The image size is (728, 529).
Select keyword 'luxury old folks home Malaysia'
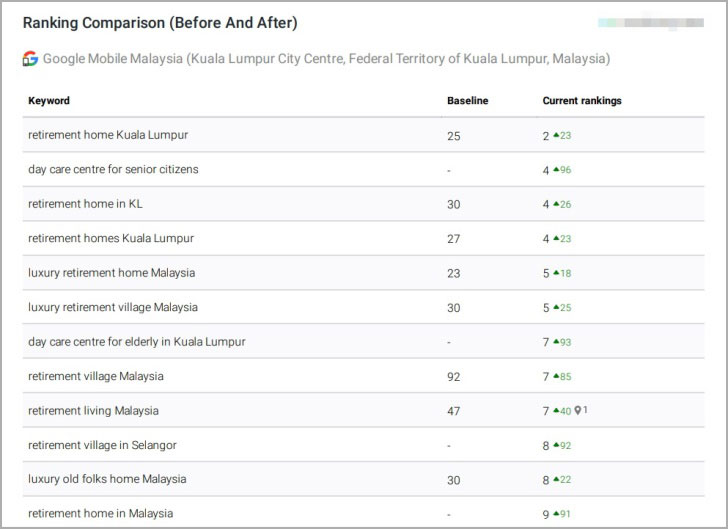coord(107,479)
